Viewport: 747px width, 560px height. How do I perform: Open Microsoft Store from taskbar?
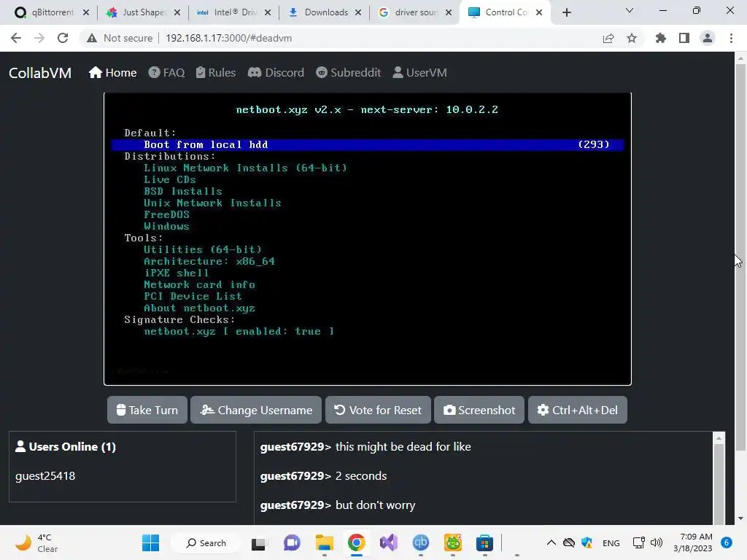click(484, 542)
